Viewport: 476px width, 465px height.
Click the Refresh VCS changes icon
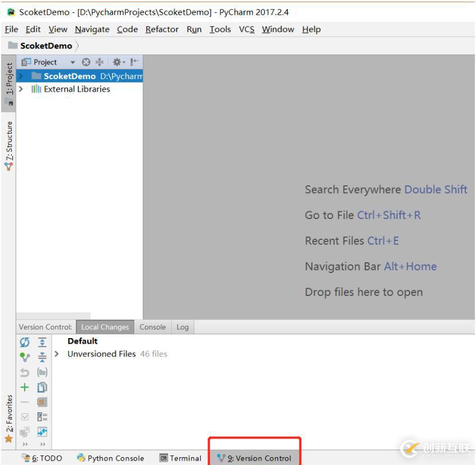tap(25, 341)
